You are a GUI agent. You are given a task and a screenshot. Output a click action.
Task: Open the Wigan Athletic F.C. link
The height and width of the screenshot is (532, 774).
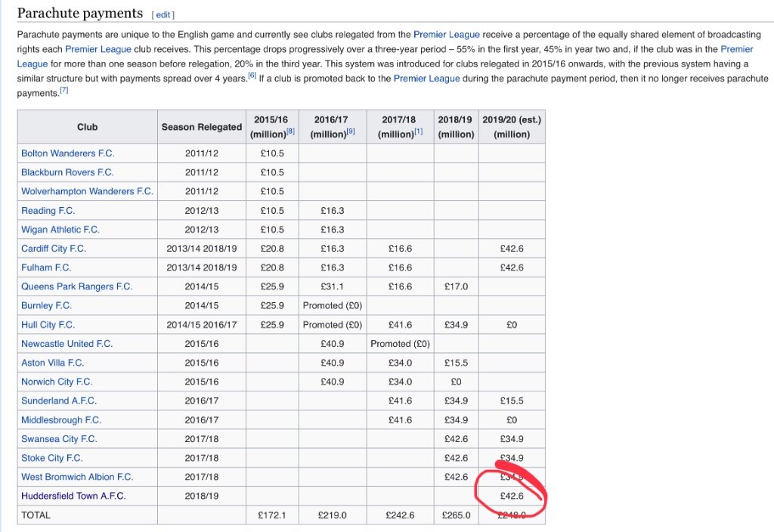[x=60, y=230]
